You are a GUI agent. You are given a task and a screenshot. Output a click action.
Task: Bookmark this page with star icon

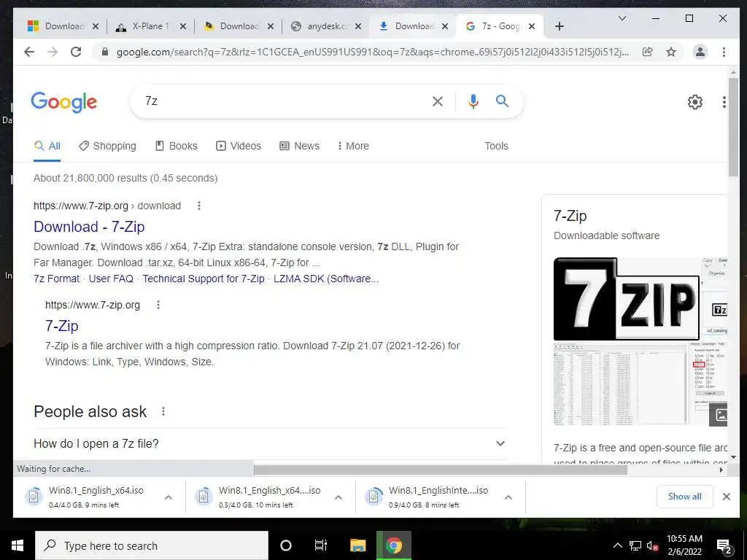coord(671,52)
